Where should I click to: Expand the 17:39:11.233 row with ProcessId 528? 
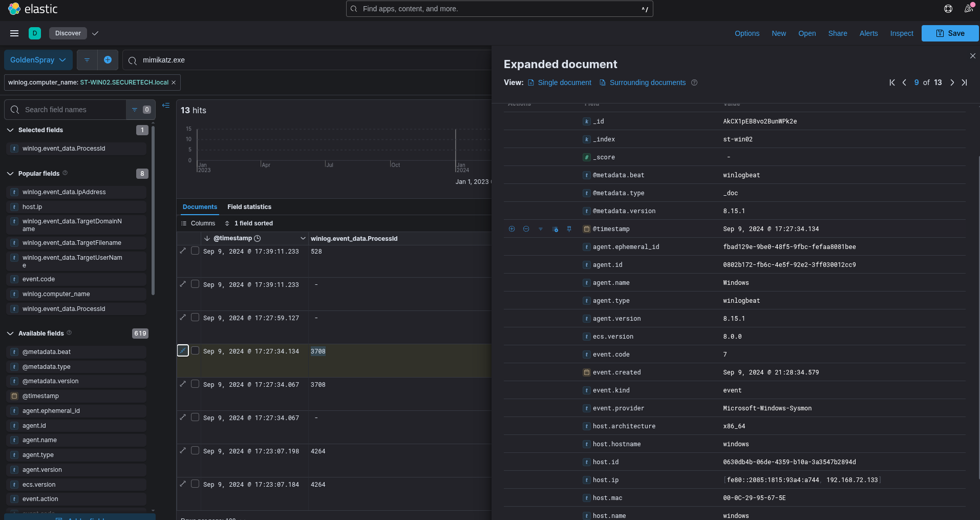183,251
